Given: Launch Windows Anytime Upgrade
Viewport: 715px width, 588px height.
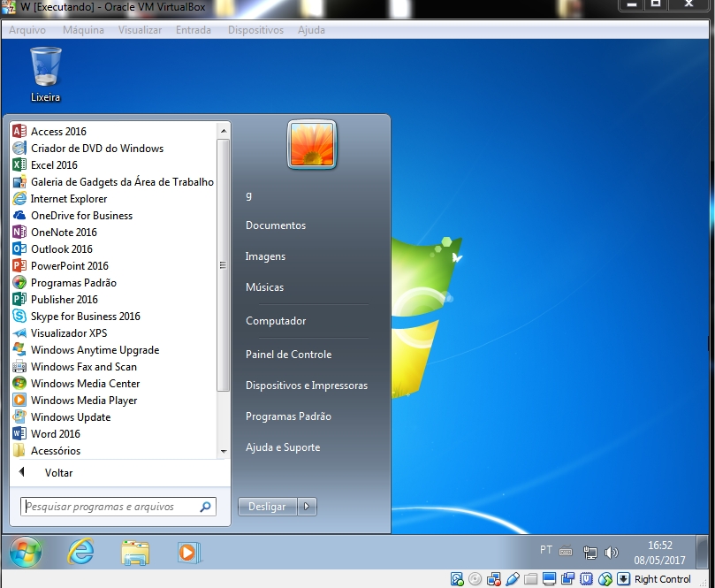Looking at the screenshot, I should tap(86, 350).
